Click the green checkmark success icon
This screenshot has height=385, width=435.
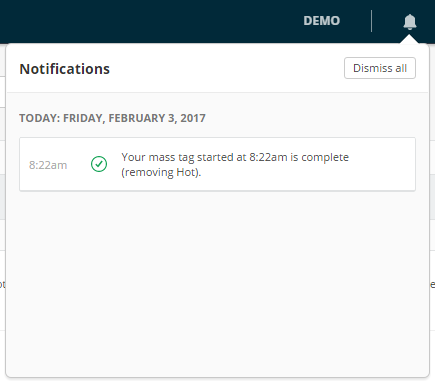[99, 164]
